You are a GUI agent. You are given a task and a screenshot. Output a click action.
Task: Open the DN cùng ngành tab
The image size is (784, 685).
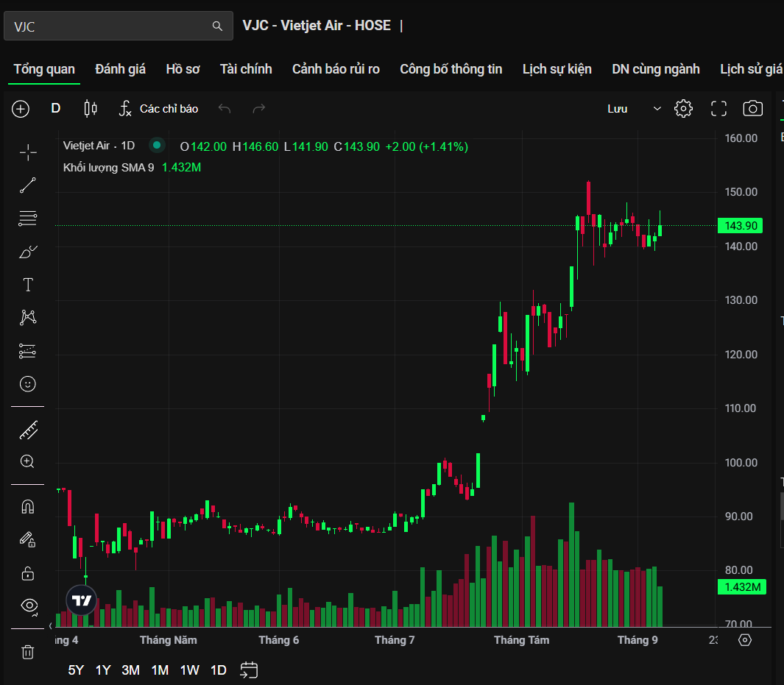(x=656, y=69)
